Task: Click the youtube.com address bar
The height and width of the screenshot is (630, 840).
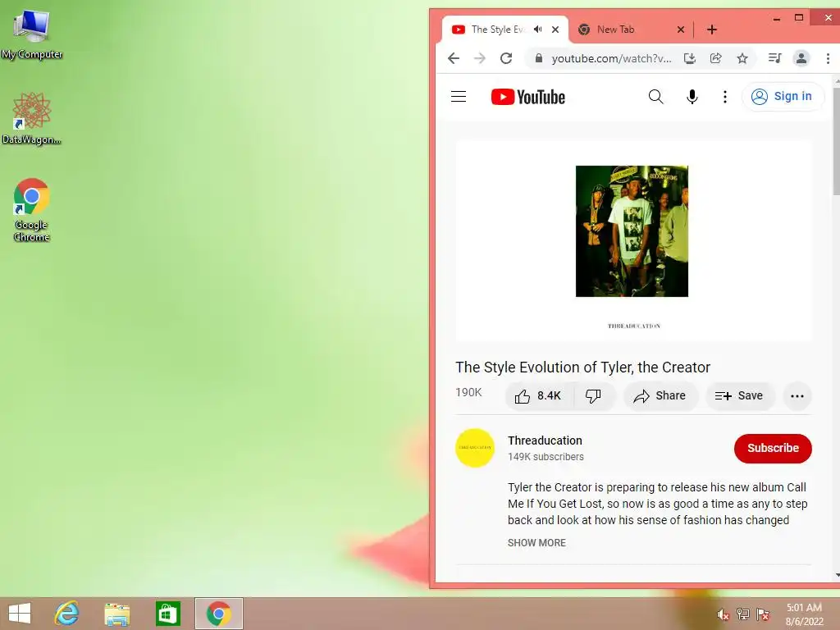Action: [x=611, y=58]
